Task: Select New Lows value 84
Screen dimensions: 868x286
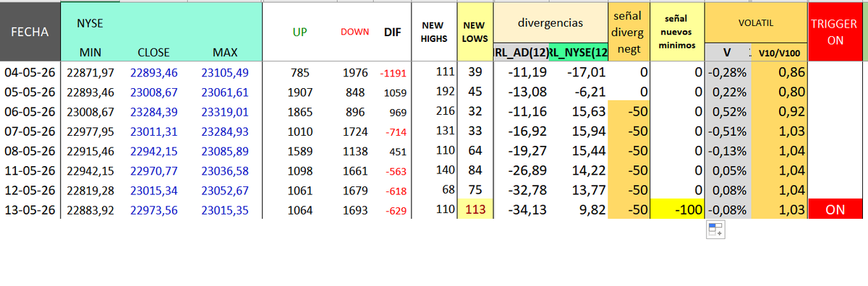Action: pos(475,171)
